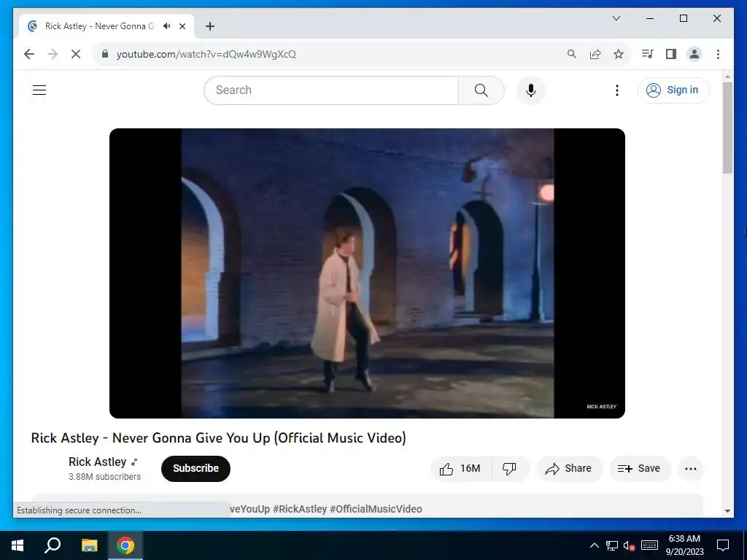The height and width of the screenshot is (560, 747).
Task: Click the browser forward arrow
Action: click(53, 54)
